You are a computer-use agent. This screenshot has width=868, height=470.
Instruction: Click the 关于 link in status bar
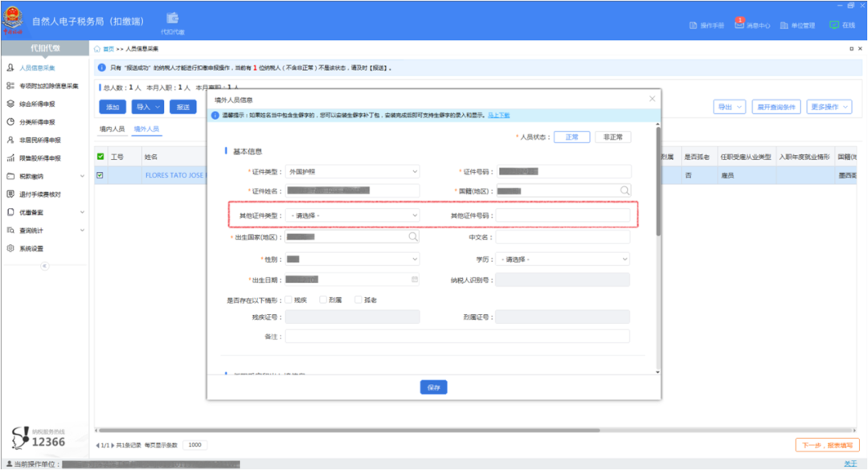850,464
